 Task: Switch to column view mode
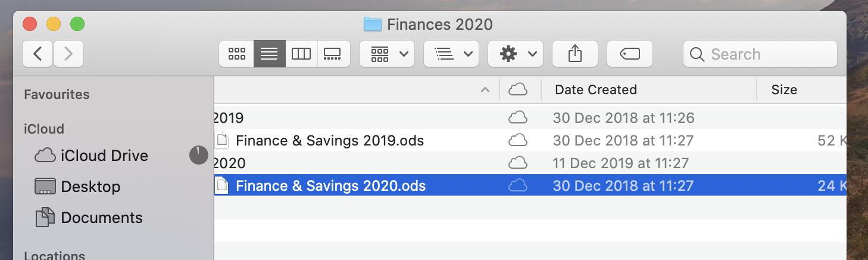(x=301, y=54)
